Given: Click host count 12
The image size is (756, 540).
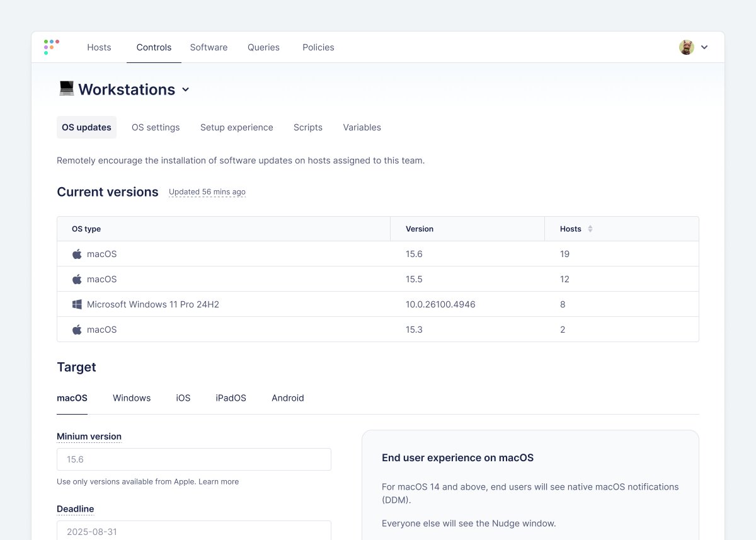Looking at the screenshot, I should [x=564, y=279].
